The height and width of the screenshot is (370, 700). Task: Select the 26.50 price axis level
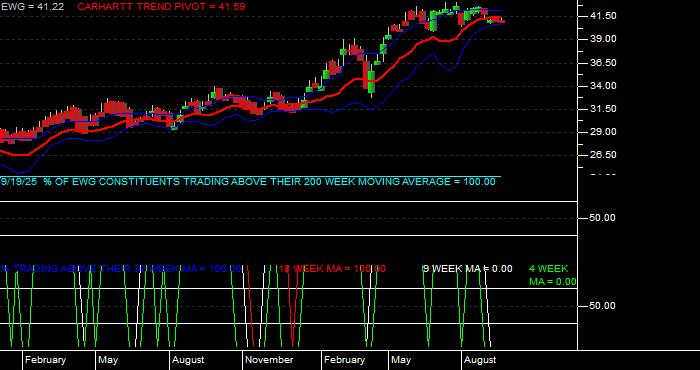(x=604, y=155)
